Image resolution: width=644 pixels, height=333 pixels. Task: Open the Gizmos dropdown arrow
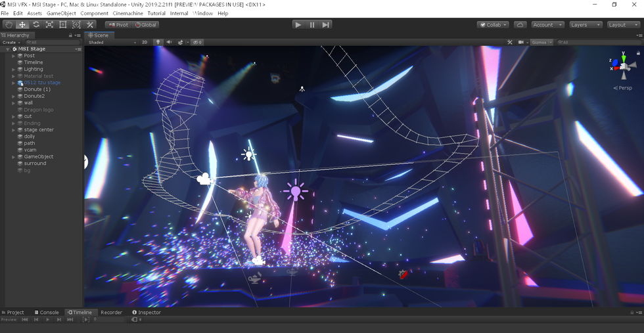[x=551, y=42]
